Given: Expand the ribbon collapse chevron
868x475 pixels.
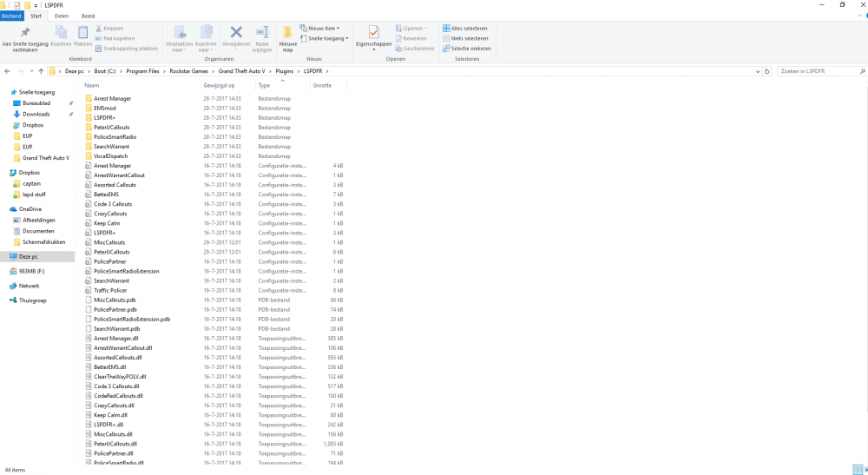Looking at the screenshot, I should (859, 16).
